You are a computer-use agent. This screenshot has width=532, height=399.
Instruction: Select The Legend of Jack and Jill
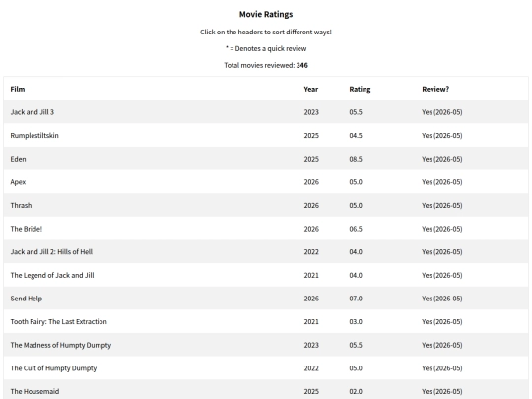coord(52,275)
